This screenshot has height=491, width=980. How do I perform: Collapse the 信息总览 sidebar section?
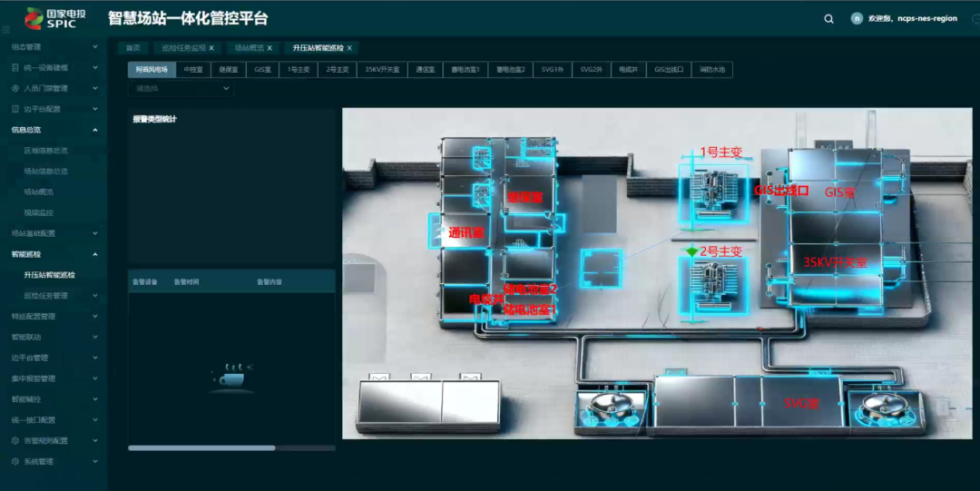click(x=95, y=130)
